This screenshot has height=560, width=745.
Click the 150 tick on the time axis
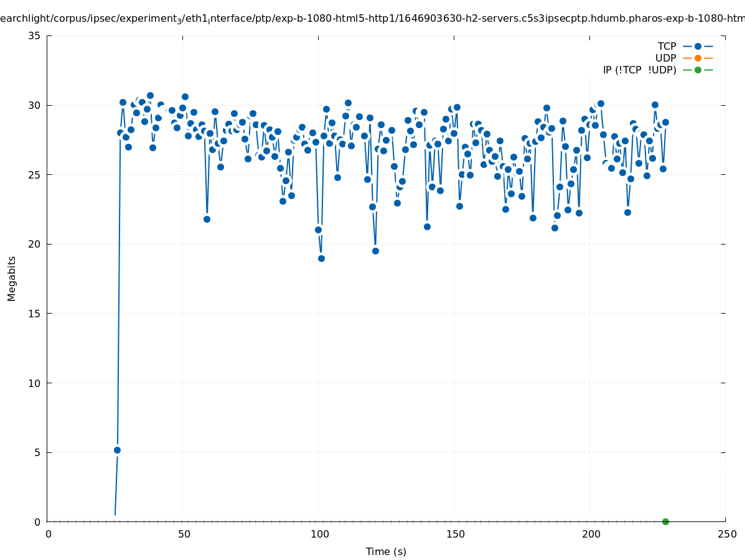[456, 534]
